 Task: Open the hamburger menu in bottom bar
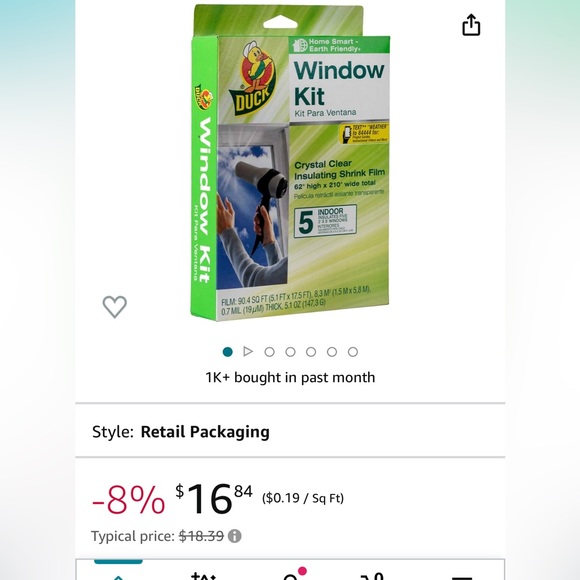462,577
